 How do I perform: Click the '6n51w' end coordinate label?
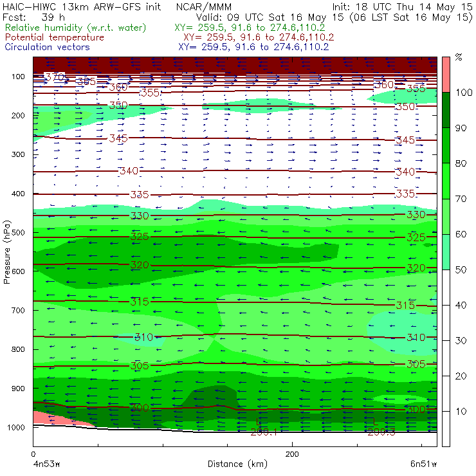[423, 464]
